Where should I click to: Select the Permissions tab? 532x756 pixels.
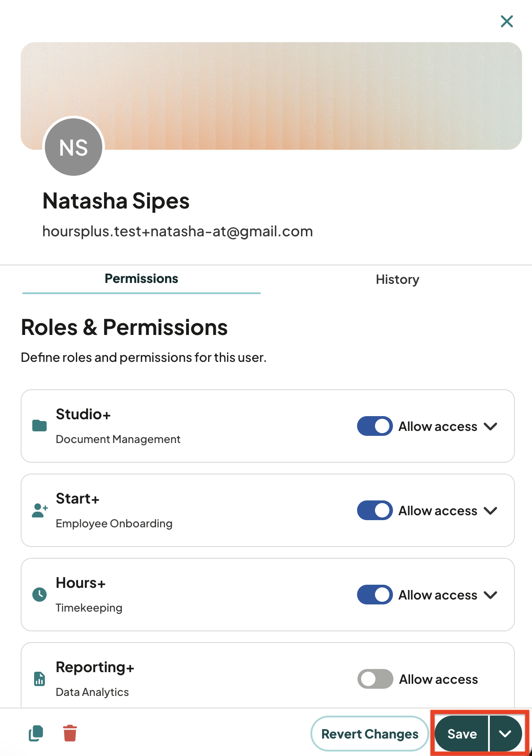pos(141,279)
